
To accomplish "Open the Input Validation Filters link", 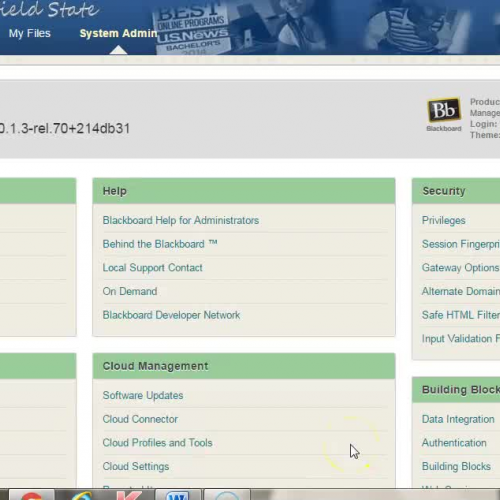I will pos(461,339).
